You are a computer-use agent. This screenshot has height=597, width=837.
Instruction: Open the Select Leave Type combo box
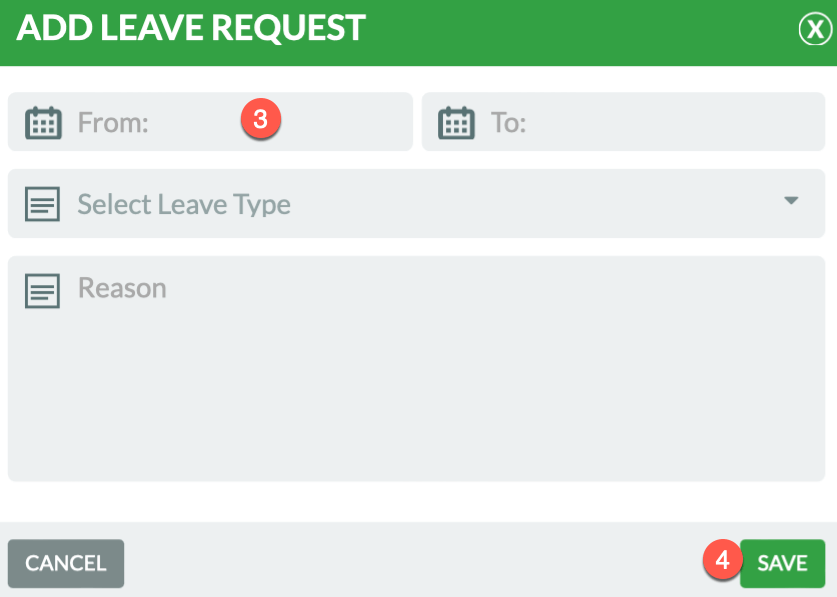tap(416, 203)
